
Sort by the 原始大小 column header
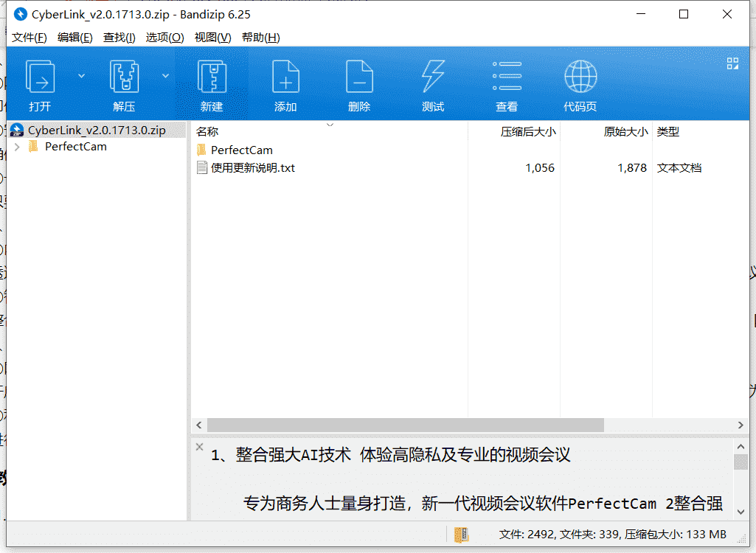626,132
